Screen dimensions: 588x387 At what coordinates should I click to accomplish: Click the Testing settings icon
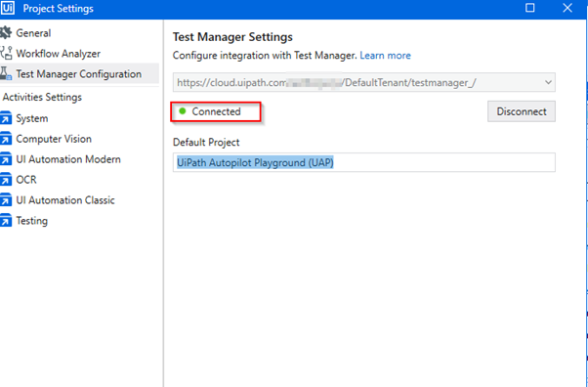click(6, 221)
